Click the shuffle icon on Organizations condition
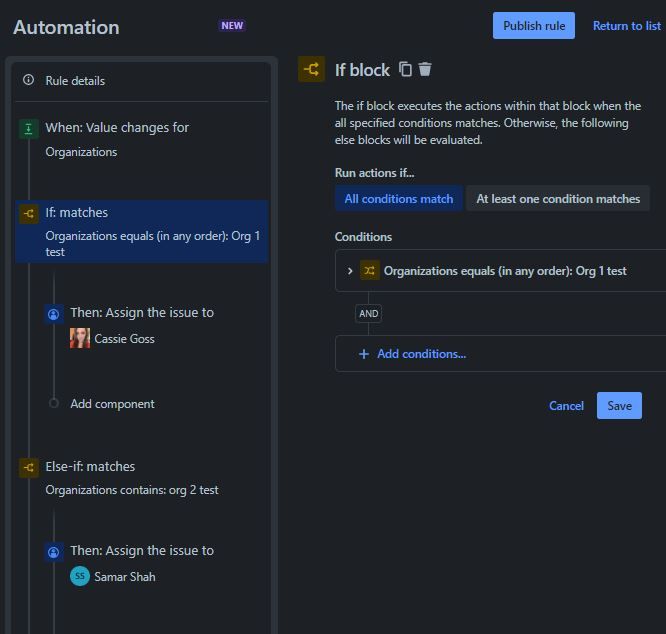 (x=370, y=271)
